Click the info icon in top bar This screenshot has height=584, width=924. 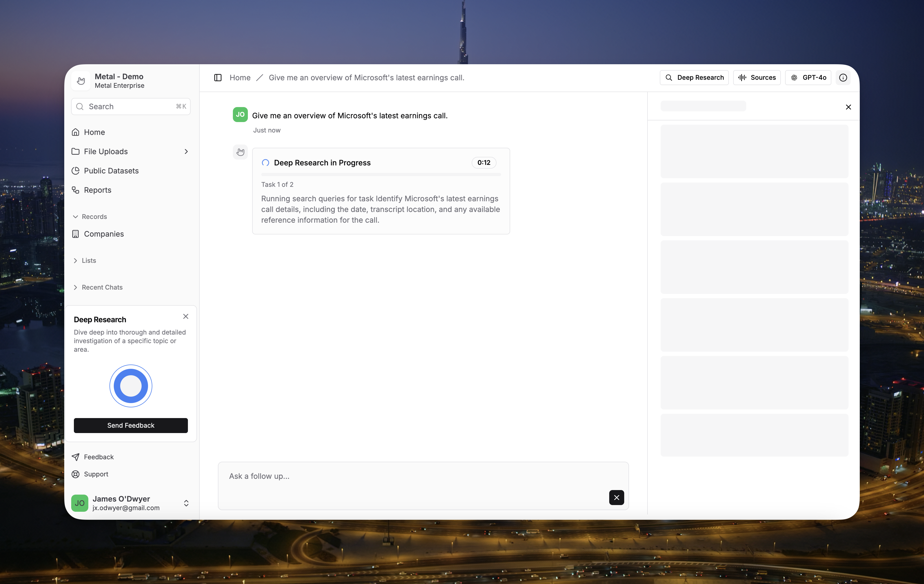[843, 78]
